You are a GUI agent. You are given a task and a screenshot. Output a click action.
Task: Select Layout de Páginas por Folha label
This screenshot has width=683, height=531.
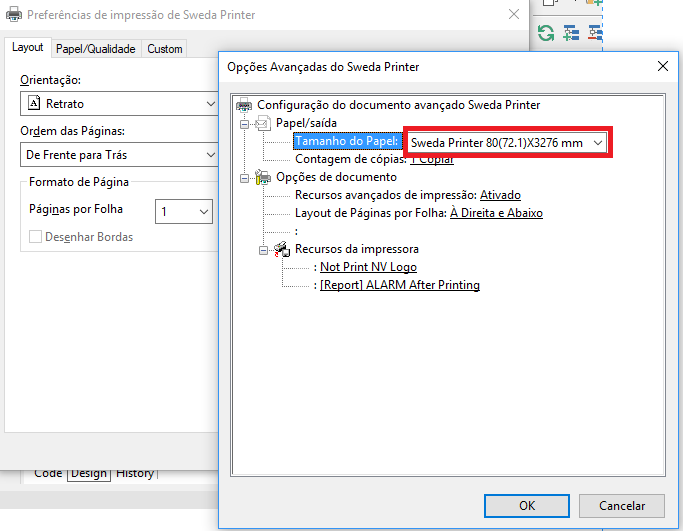click(x=371, y=213)
